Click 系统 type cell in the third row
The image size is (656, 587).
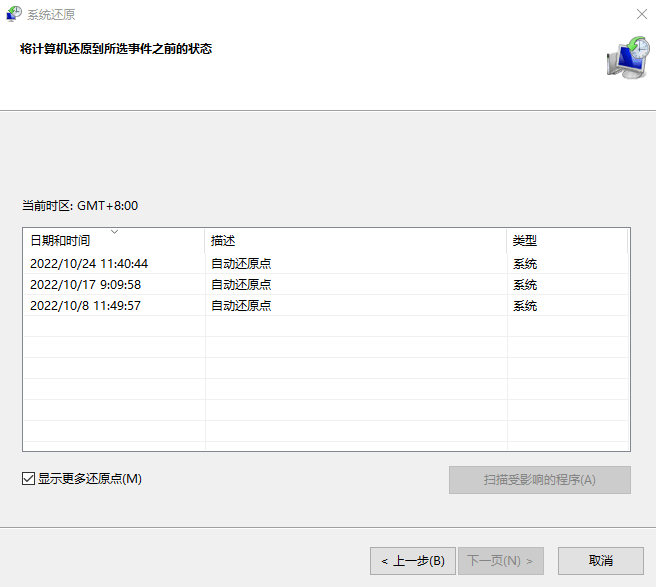[x=525, y=306]
